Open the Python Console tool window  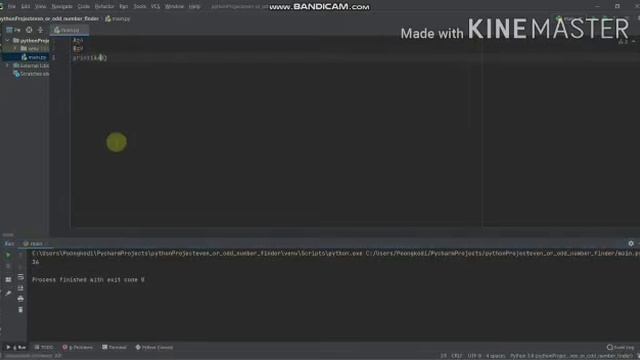coord(154,347)
